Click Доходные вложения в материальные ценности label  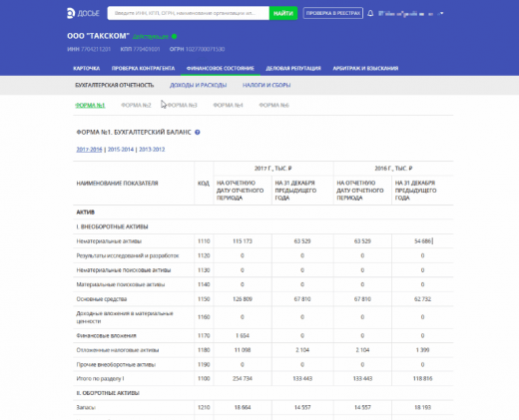tap(125, 317)
